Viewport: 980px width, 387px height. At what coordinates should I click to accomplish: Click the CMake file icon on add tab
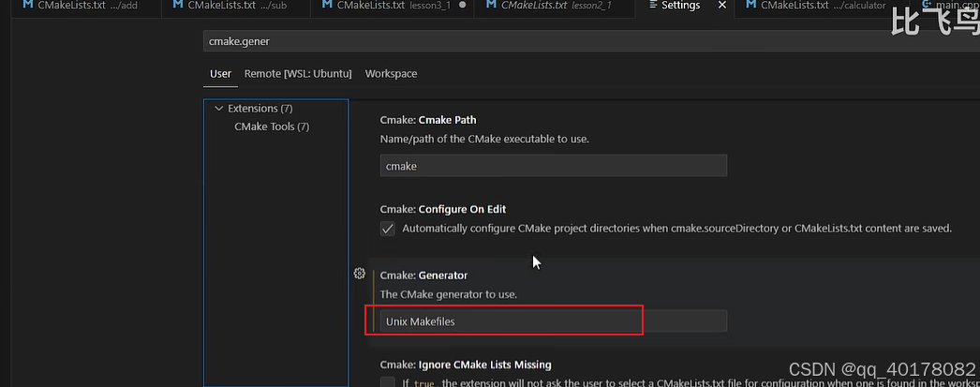[27, 5]
